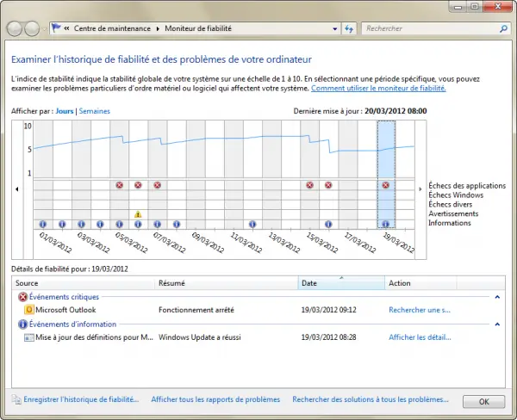Select the Mise à jour des définitions row
The image size is (517, 420).
(x=258, y=337)
